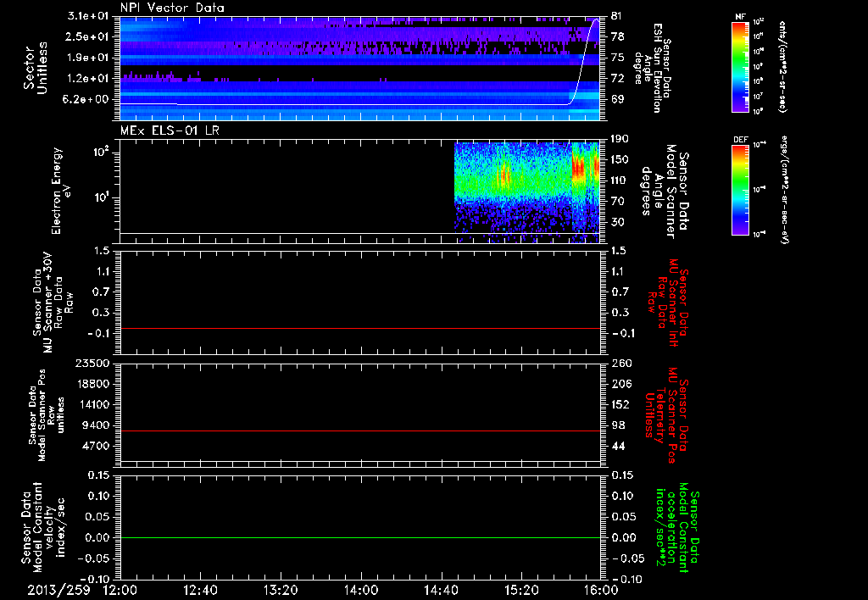Click the 18800 scanner position tick
Viewport: 868px width, 600px height.
pos(92,384)
